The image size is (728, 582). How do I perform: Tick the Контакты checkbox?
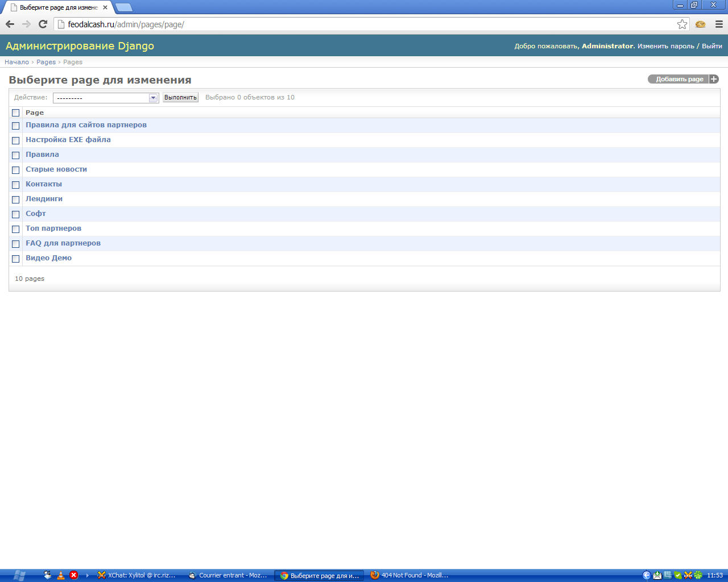pyautogui.click(x=15, y=185)
